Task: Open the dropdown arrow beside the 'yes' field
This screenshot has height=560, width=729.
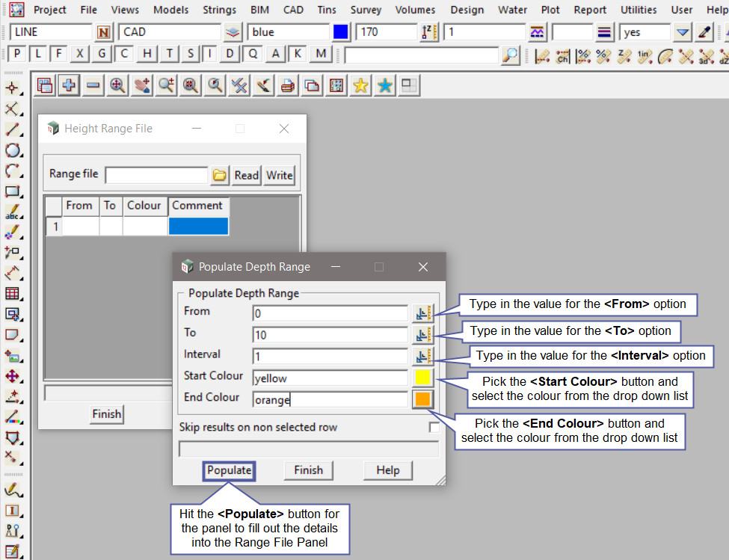Action: (x=682, y=32)
